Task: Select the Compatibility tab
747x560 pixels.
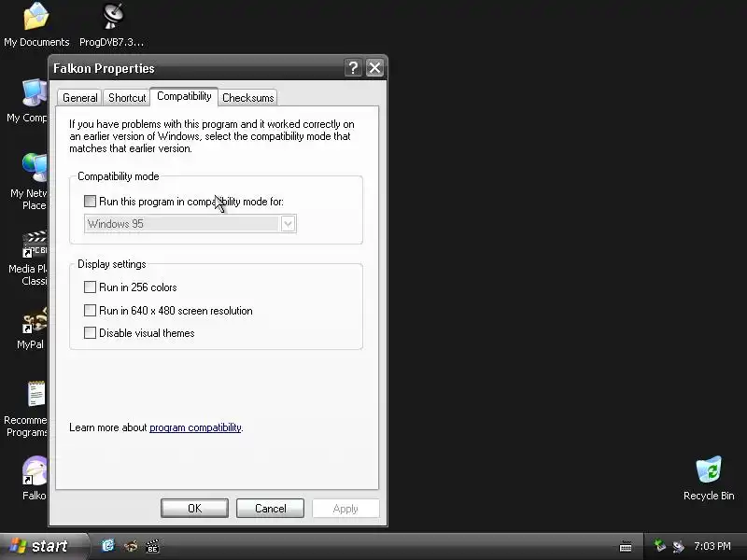Action: (184, 96)
